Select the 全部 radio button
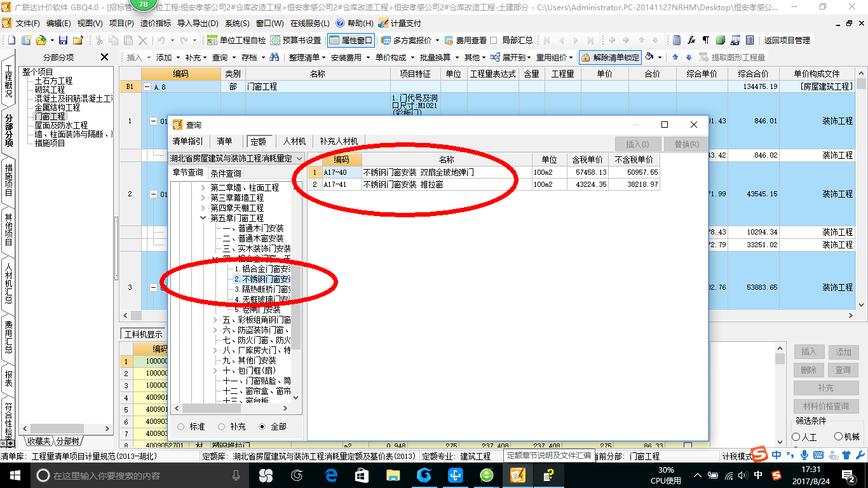This screenshot has width=868, height=488. click(x=262, y=426)
